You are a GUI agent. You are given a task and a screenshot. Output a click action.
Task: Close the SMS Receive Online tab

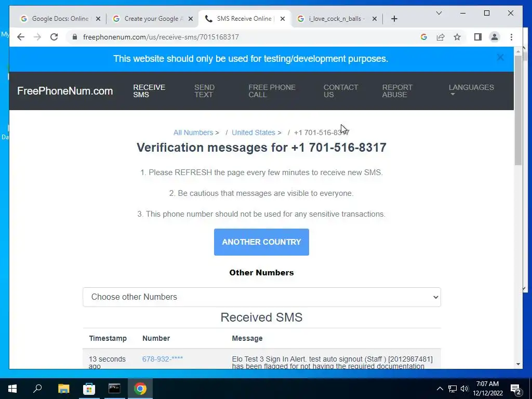pos(282,19)
